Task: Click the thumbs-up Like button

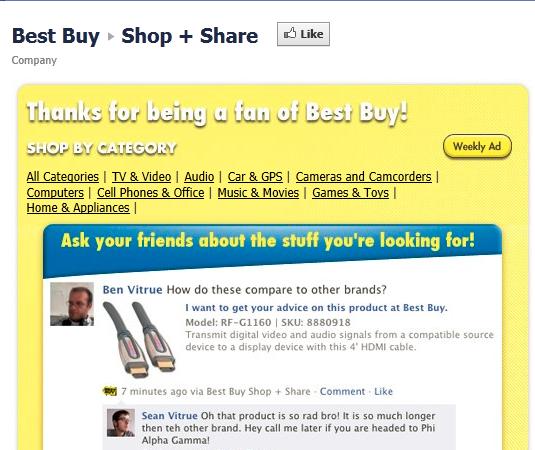Action: (303, 34)
